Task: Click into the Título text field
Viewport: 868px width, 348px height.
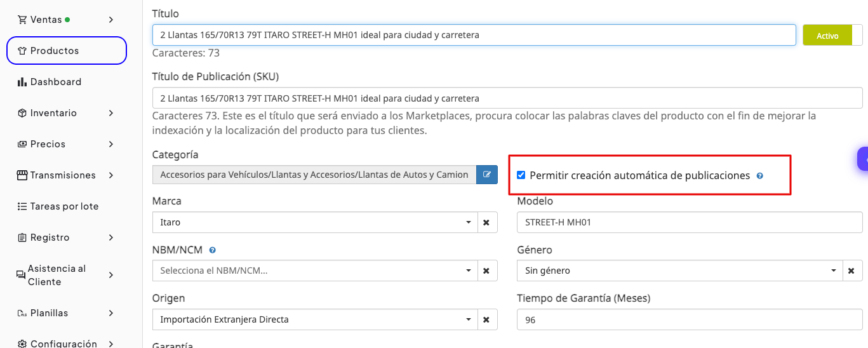Action: pos(474,35)
